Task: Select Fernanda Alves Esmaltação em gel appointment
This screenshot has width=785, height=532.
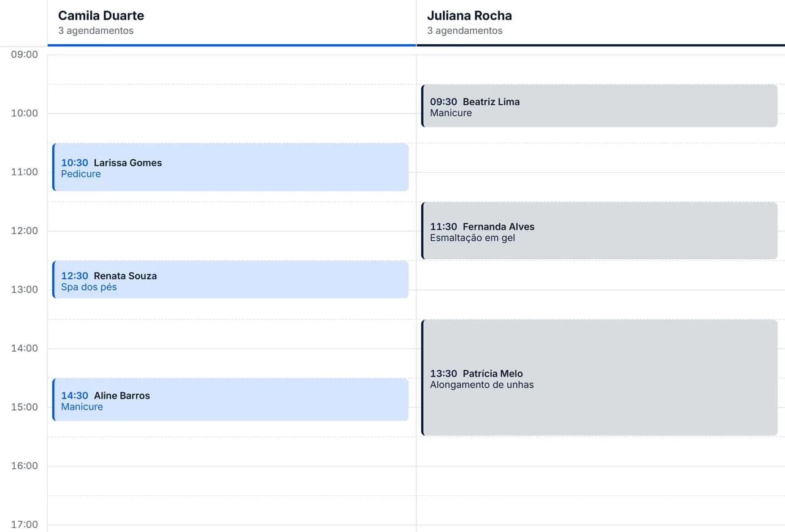Action: click(600, 231)
